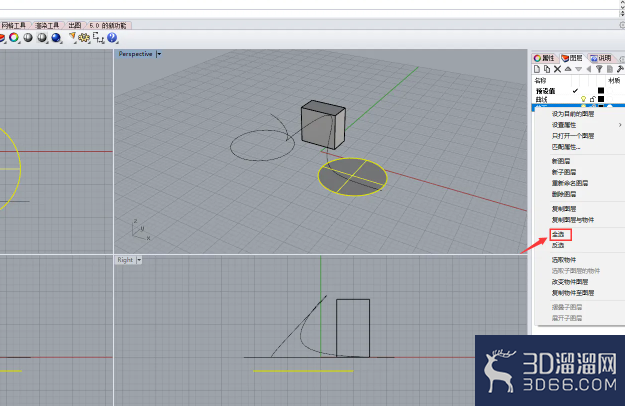Click the new layer page icon
The height and width of the screenshot is (406, 625).
(x=537, y=69)
